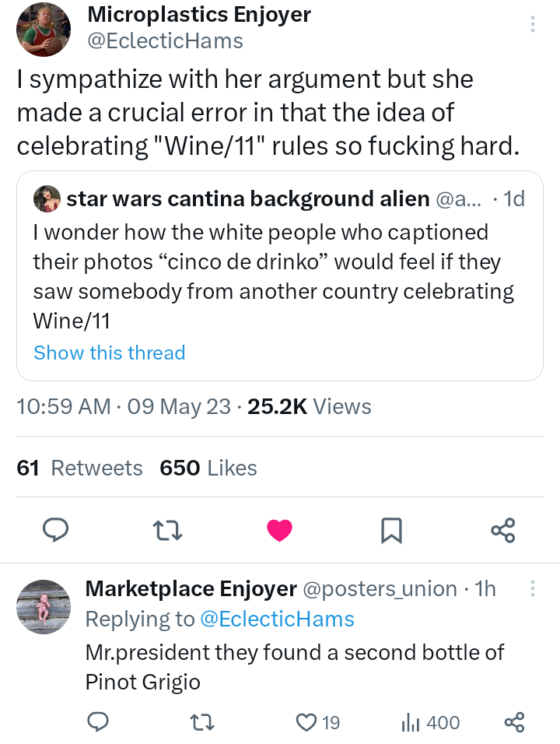Open the quoted cinco de drinko tweet
This screenshot has height=744, width=560.
272,276
